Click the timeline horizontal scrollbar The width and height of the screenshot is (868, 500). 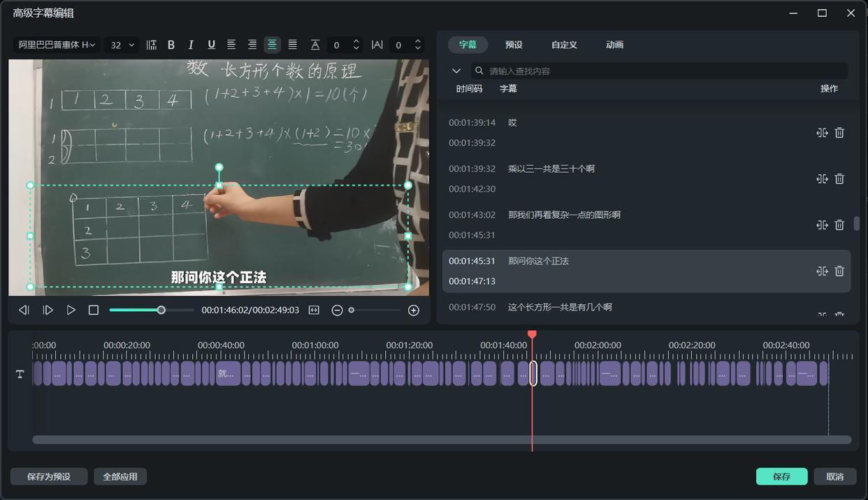point(442,440)
